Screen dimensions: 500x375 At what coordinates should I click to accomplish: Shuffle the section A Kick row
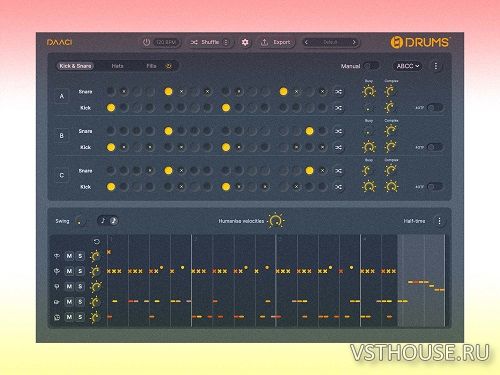tap(338, 108)
